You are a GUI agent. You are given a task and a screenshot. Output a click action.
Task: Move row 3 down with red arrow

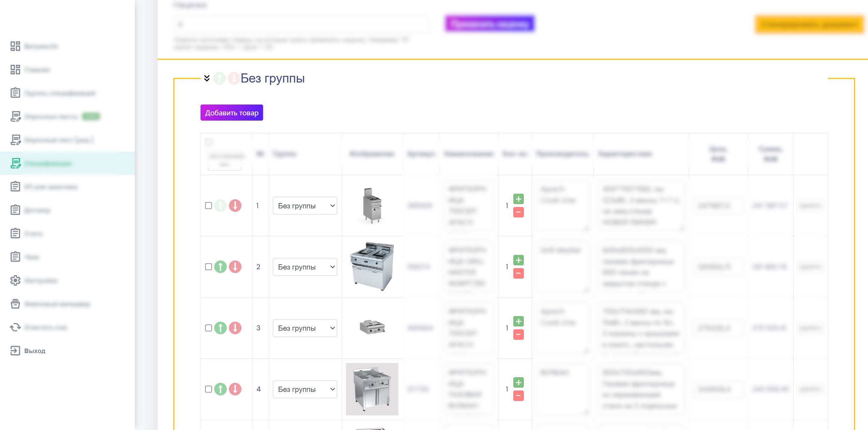235,328
